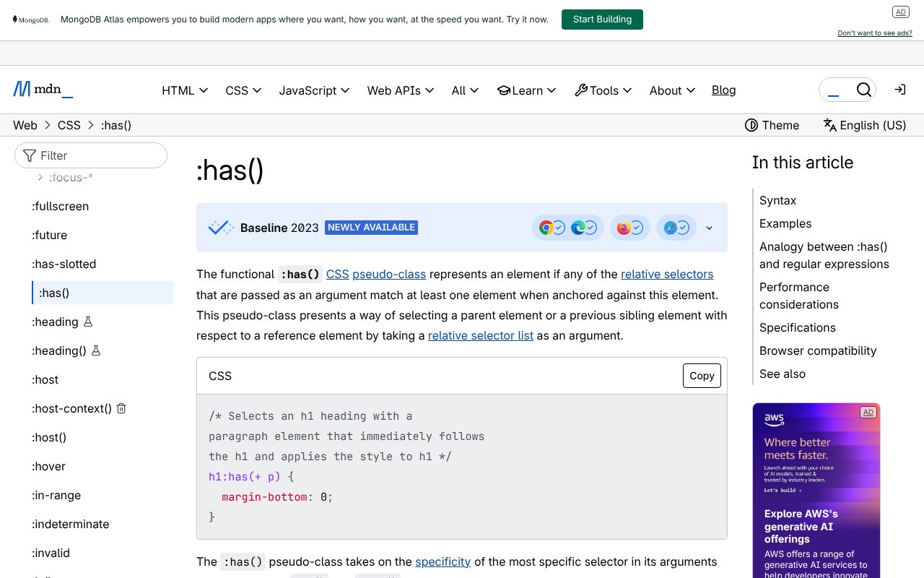This screenshot has height=578, width=924.
Task: Expand the :focus-* sidebar group
Action: point(40,177)
